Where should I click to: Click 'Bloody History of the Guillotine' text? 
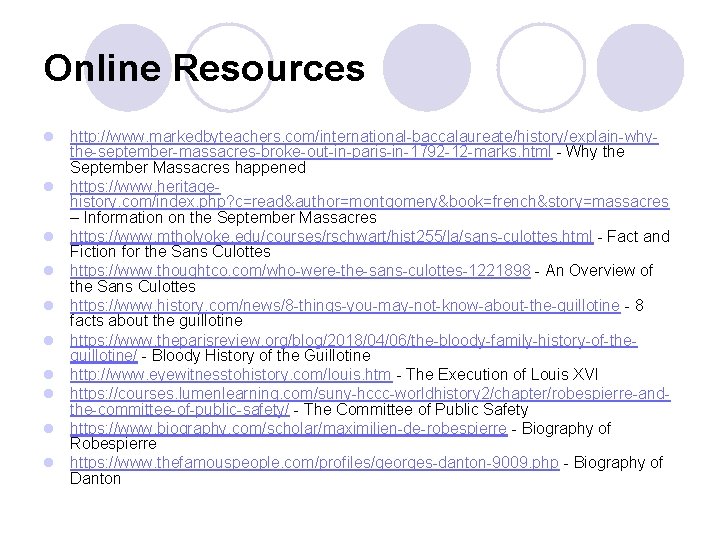(x=261, y=355)
